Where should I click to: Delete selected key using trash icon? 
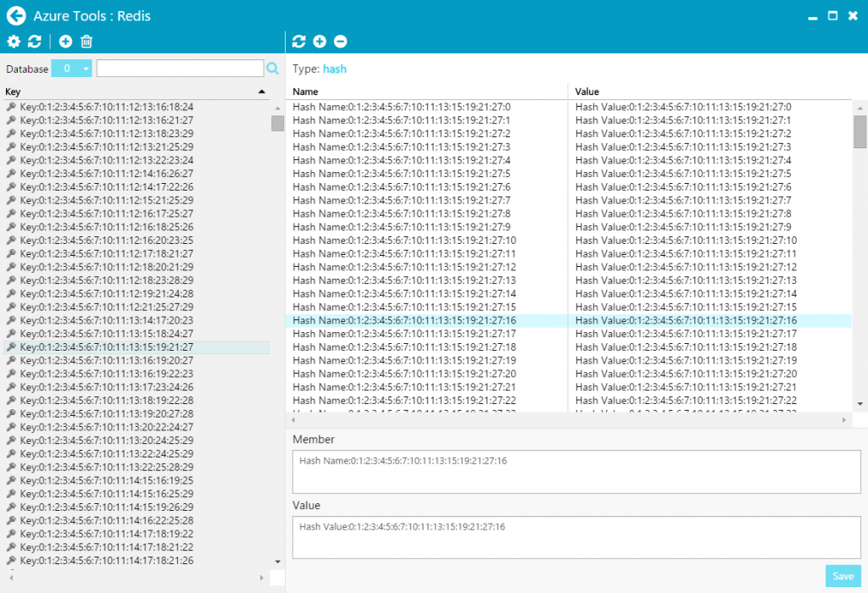tap(86, 42)
